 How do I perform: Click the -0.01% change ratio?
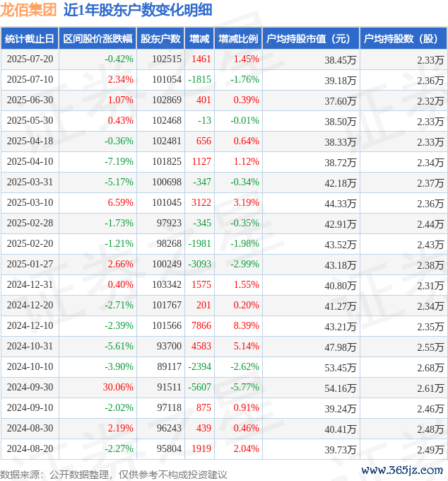(x=244, y=120)
